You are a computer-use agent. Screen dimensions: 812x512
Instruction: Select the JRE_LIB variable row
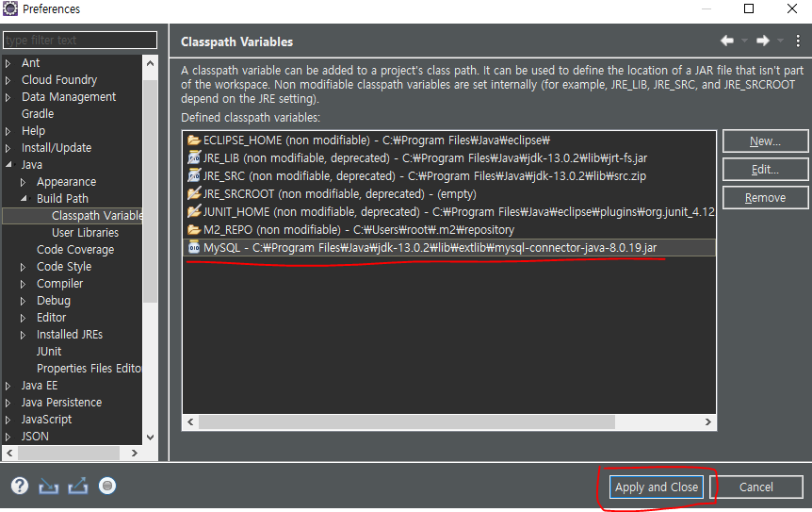pos(449,158)
